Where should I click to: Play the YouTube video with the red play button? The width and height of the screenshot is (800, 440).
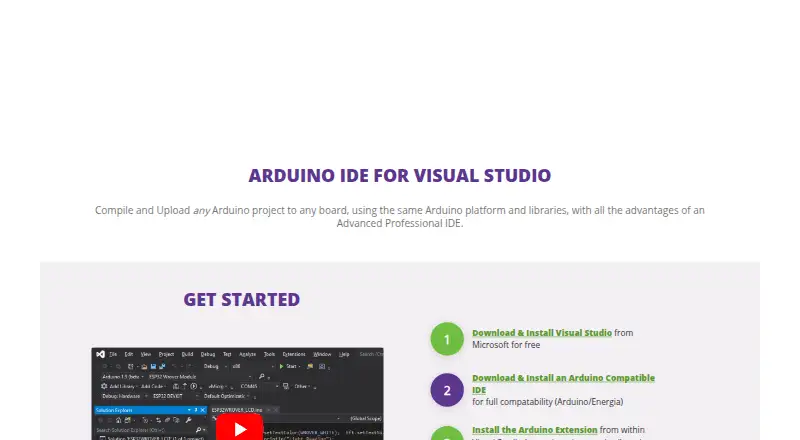click(x=239, y=428)
